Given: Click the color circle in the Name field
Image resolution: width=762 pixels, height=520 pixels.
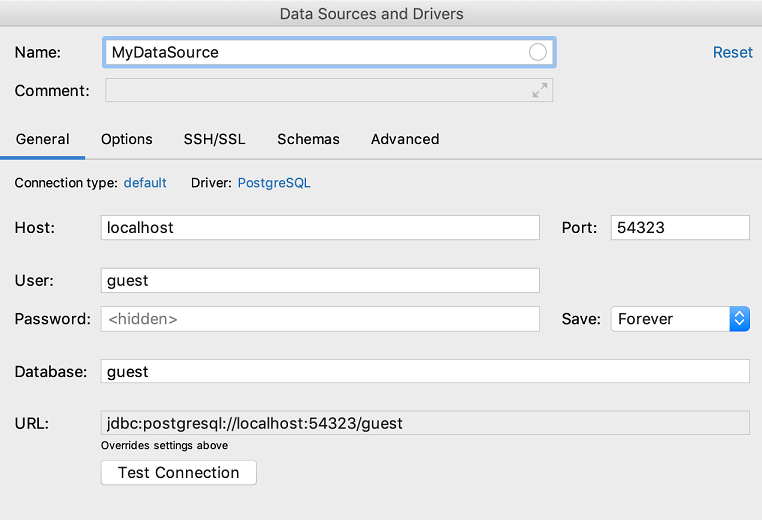Looking at the screenshot, I should [x=538, y=52].
